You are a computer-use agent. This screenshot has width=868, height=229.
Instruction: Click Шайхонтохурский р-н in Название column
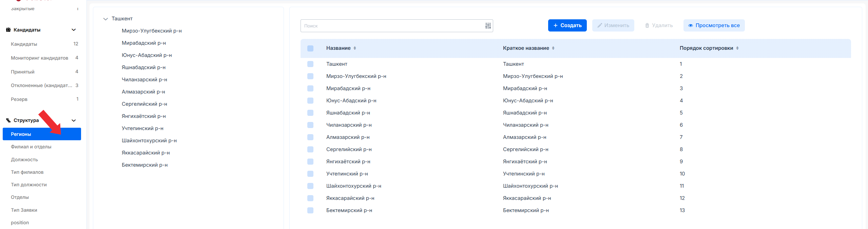(x=354, y=186)
